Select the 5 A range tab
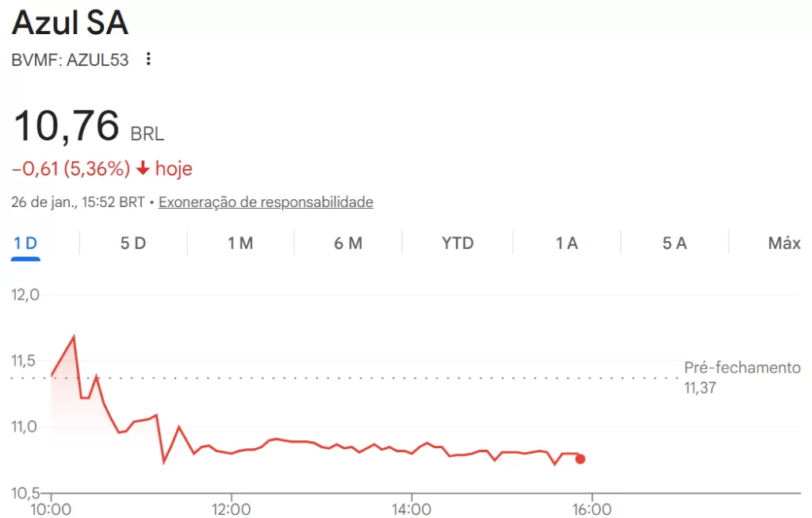812x518 pixels. [x=675, y=244]
